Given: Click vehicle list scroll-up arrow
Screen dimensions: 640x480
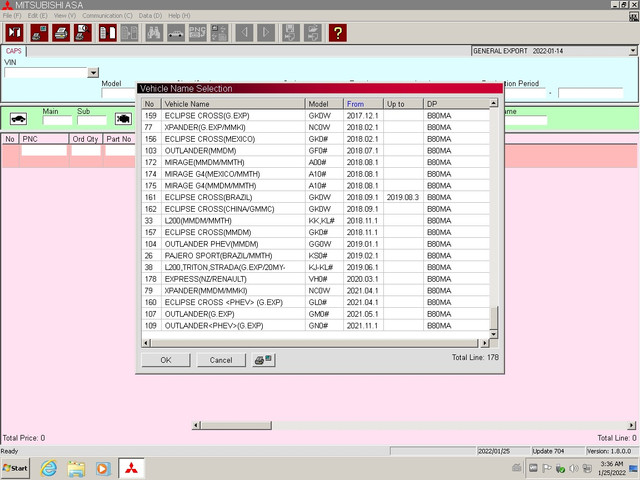Looking at the screenshot, I should coord(493,103).
